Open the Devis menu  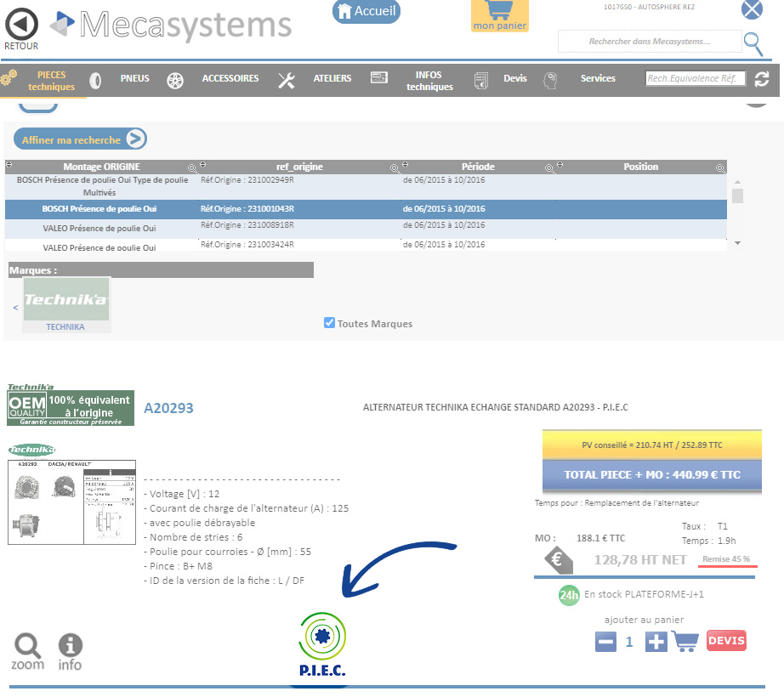click(x=515, y=78)
